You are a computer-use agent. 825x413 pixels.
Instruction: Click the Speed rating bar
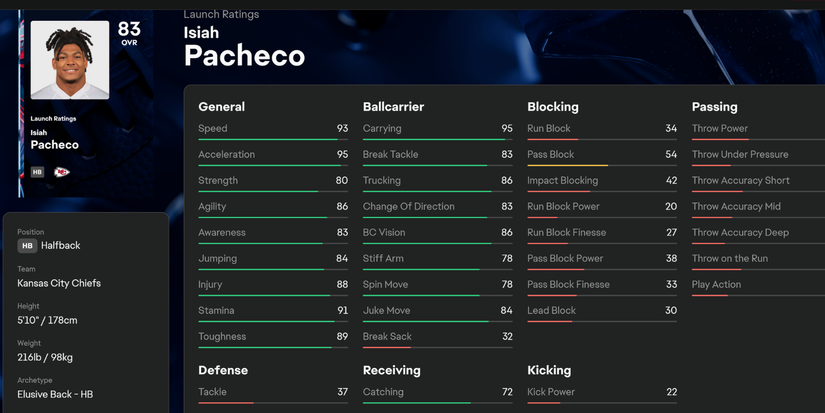273,139
